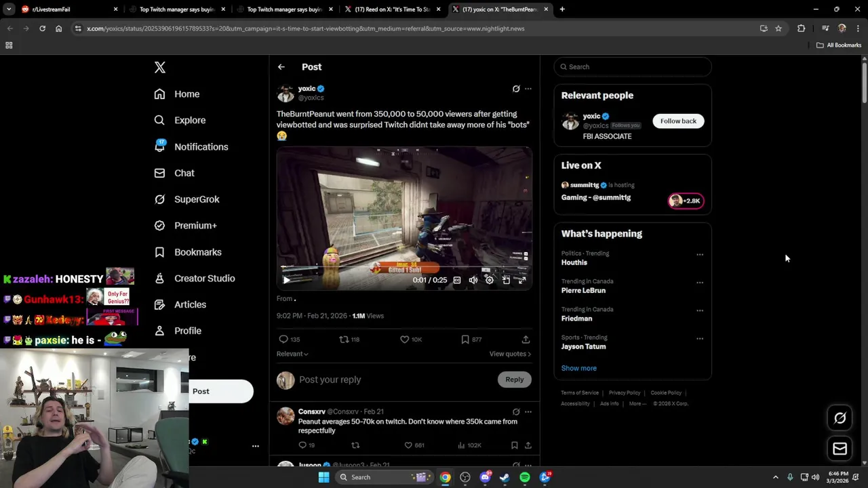
Task: Like the post with 10K likes
Action: click(411, 340)
